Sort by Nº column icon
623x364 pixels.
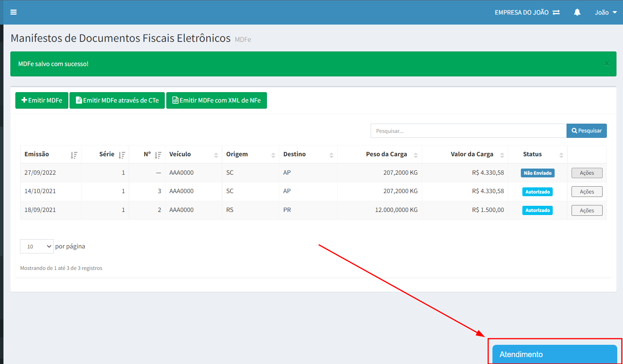click(x=158, y=155)
